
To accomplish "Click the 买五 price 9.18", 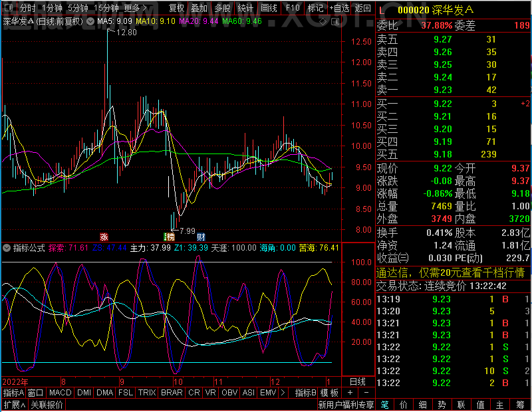I will [x=443, y=154].
